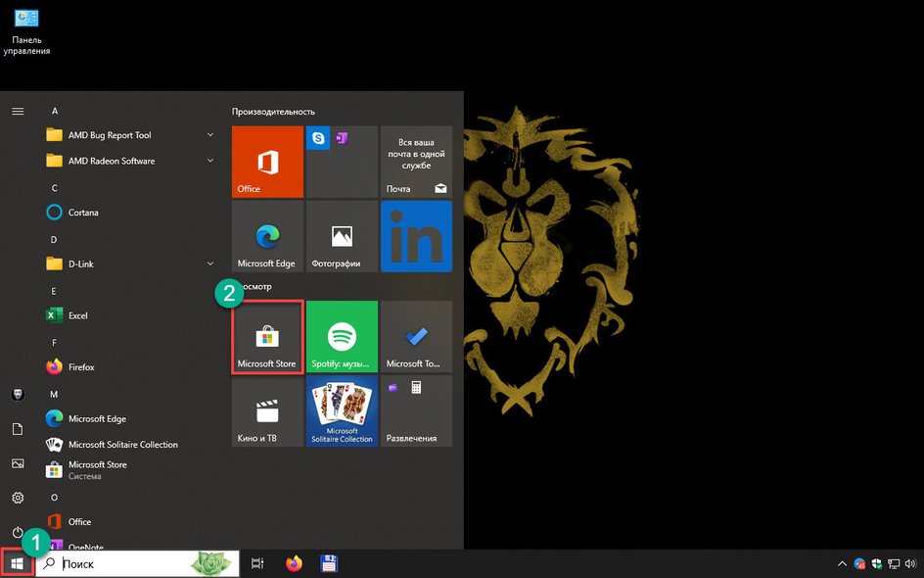Open the Microsoft Edge tile
The height and width of the screenshot is (578, 924).
point(267,236)
